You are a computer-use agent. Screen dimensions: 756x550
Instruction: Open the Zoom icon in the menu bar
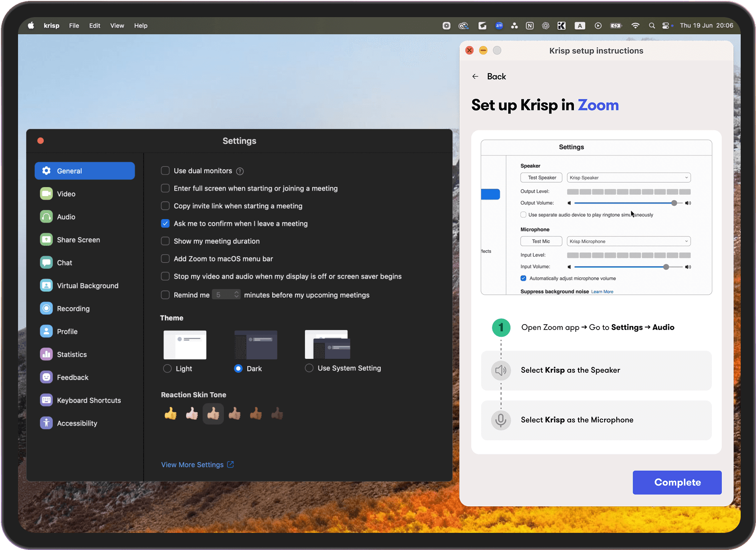tap(499, 26)
